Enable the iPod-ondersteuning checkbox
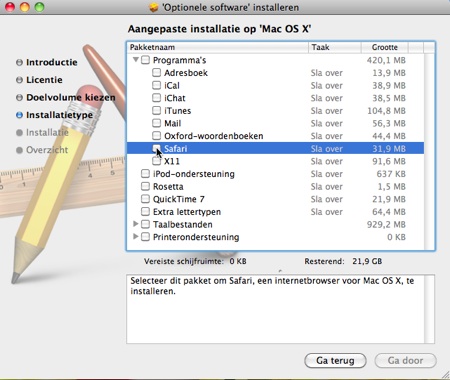The height and width of the screenshot is (380, 450). tap(145, 174)
